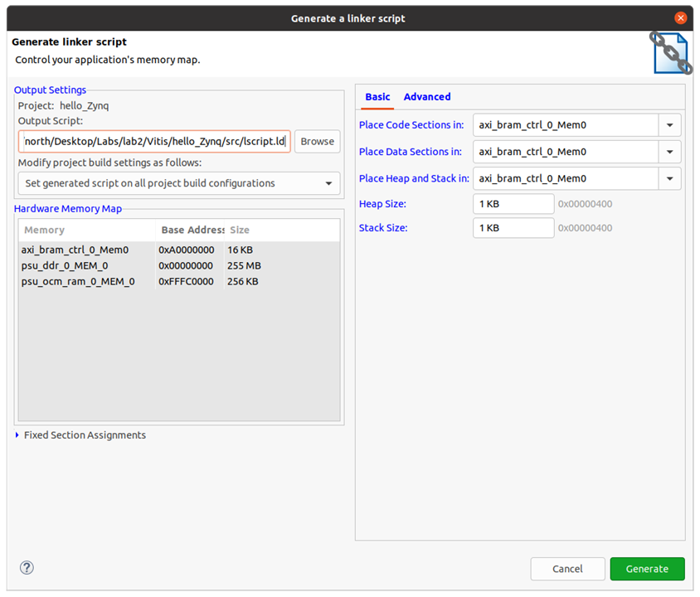Click the Output Script path field
The width and height of the screenshot is (700, 597).
click(154, 142)
